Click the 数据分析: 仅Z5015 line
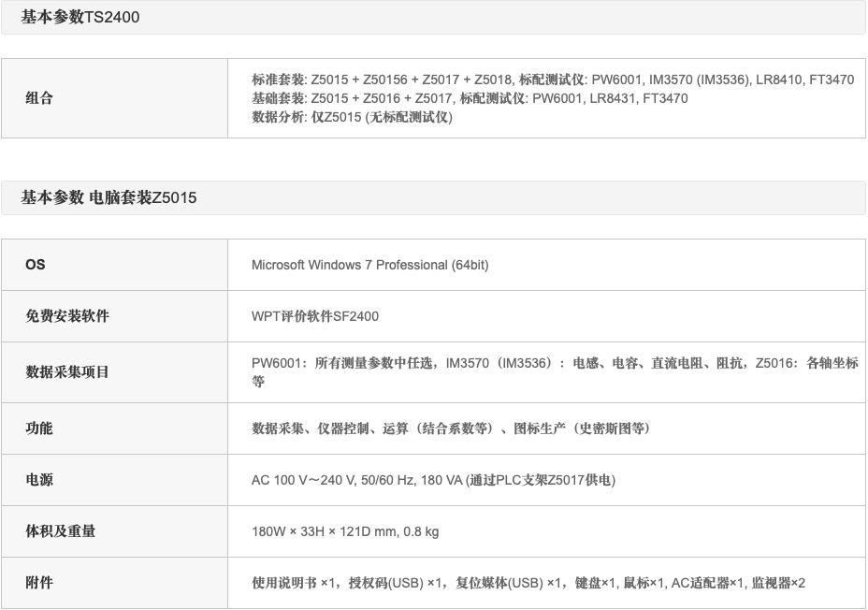This screenshot has height=610, width=868. coord(352,117)
